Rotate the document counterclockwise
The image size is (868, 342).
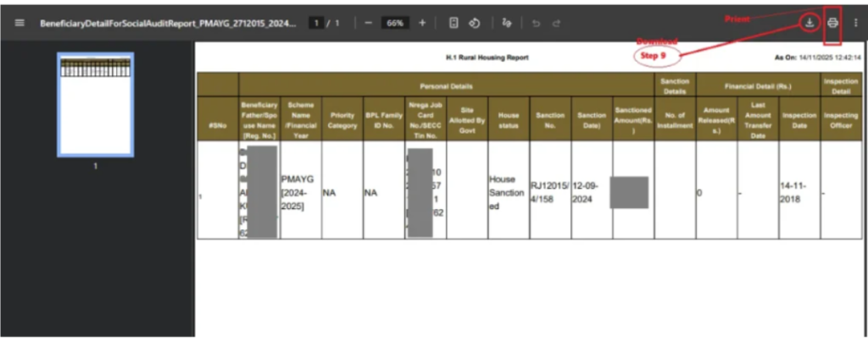point(476,24)
